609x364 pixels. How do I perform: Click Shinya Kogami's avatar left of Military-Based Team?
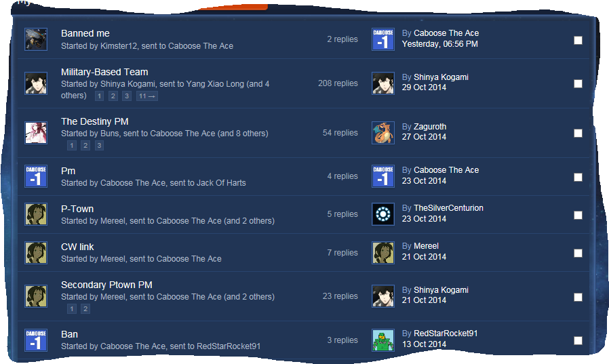click(x=36, y=83)
